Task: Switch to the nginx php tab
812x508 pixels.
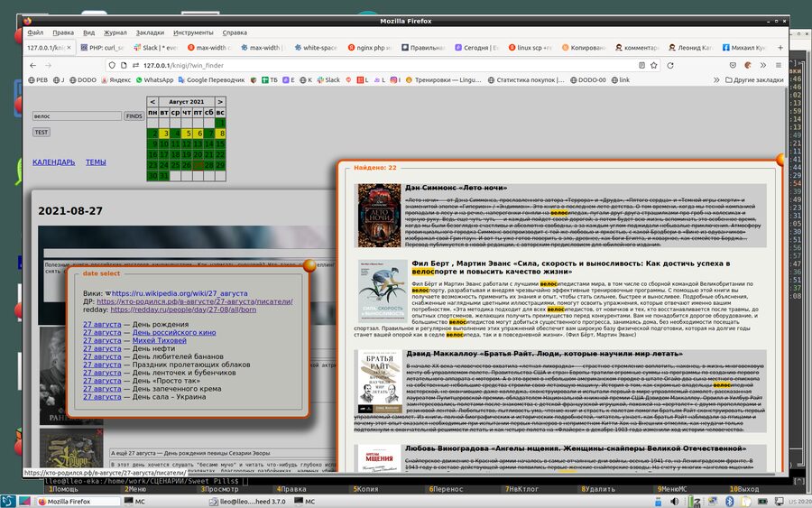Action: click(x=369, y=48)
